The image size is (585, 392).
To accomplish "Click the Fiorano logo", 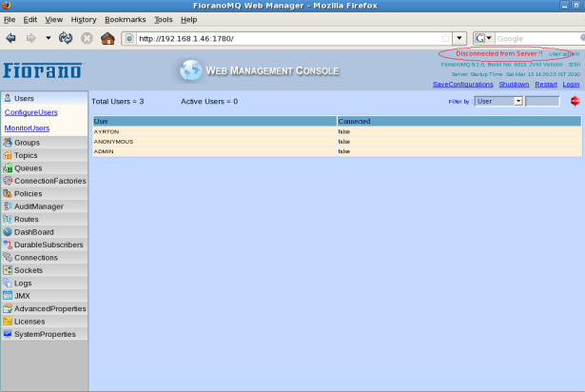I will point(42,70).
